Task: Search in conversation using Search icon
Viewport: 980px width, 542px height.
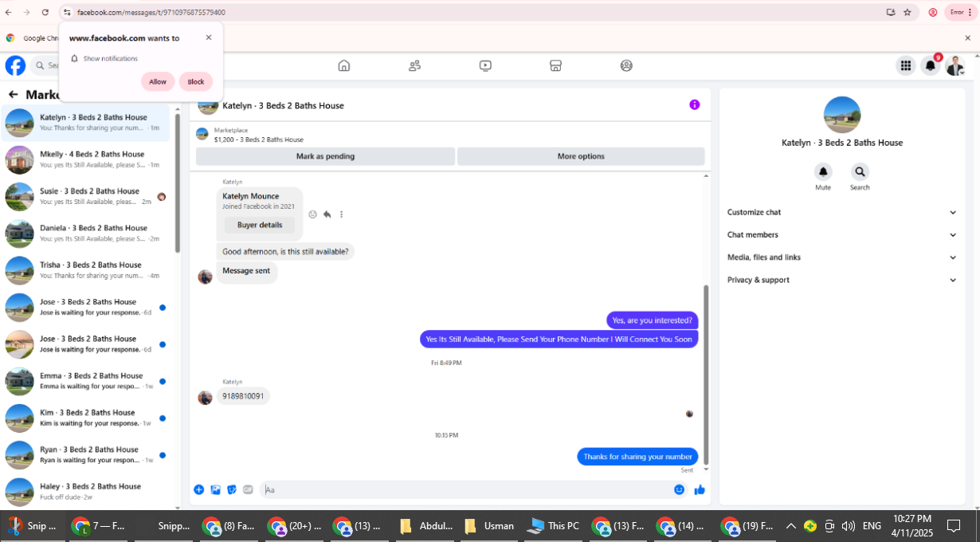Action: (860, 171)
